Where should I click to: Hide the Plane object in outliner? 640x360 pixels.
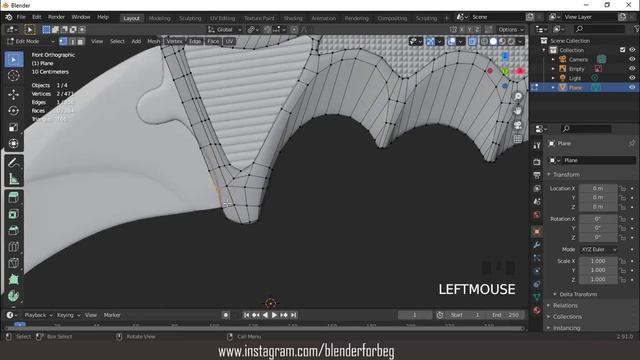click(x=632, y=87)
